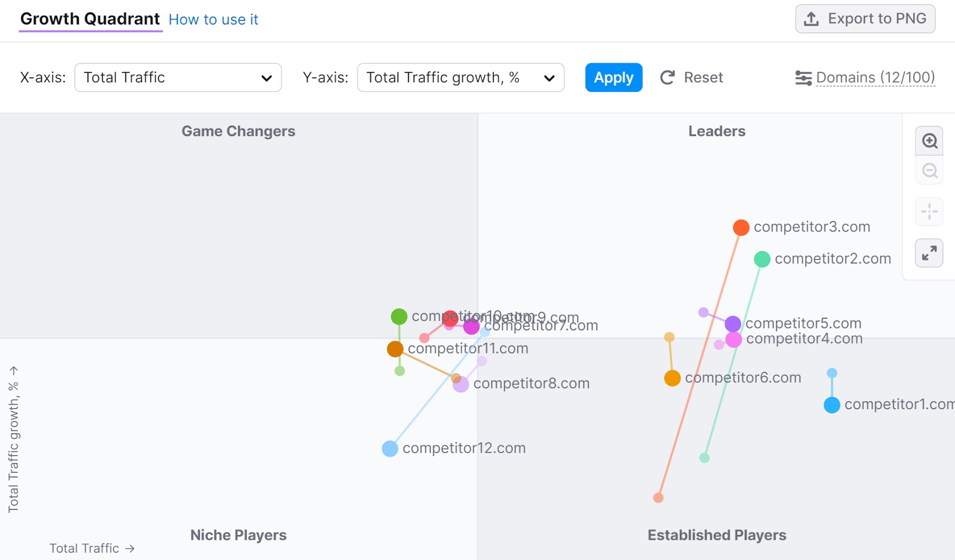The width and height of the screenshot is (955, 560).
Task: Select the competitor3.com bubble in Leaders quadrant
Action: (x=741, y=227)
